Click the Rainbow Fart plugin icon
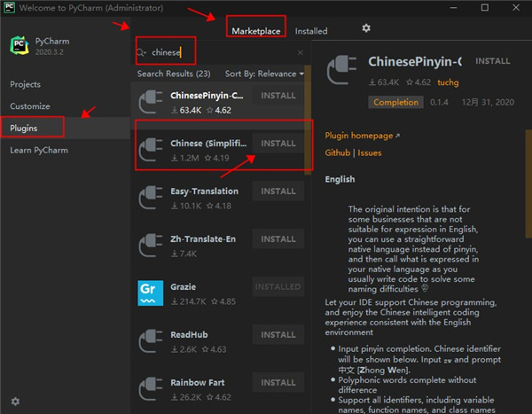 (x=151, y=389)
